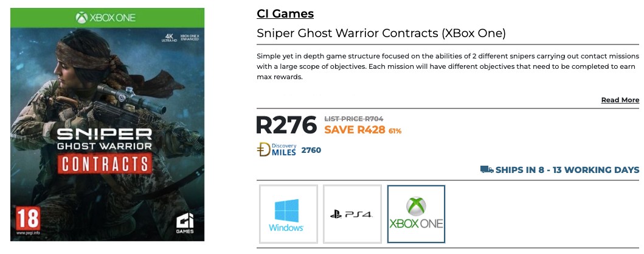The height and width of the screenshot is (254, 644).
Task: Click Ships in 8 - 13 Working Days
Action: click(x=567, y=170)
